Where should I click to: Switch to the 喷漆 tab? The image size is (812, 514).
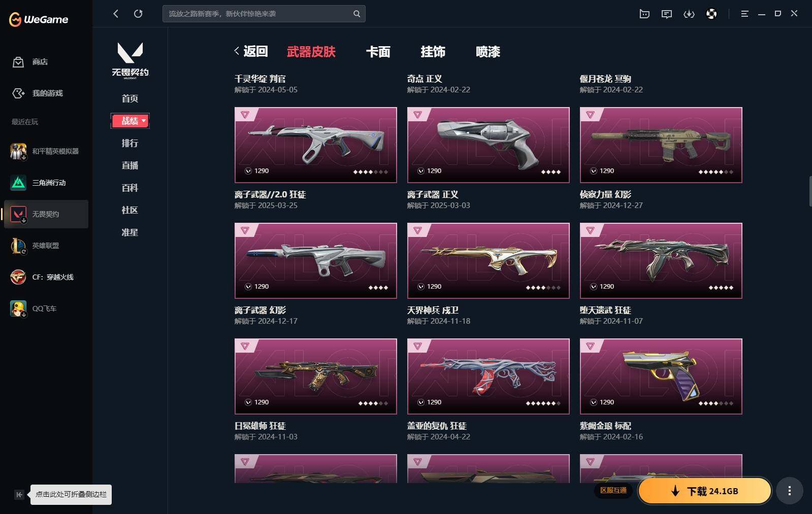coord(488,52)
